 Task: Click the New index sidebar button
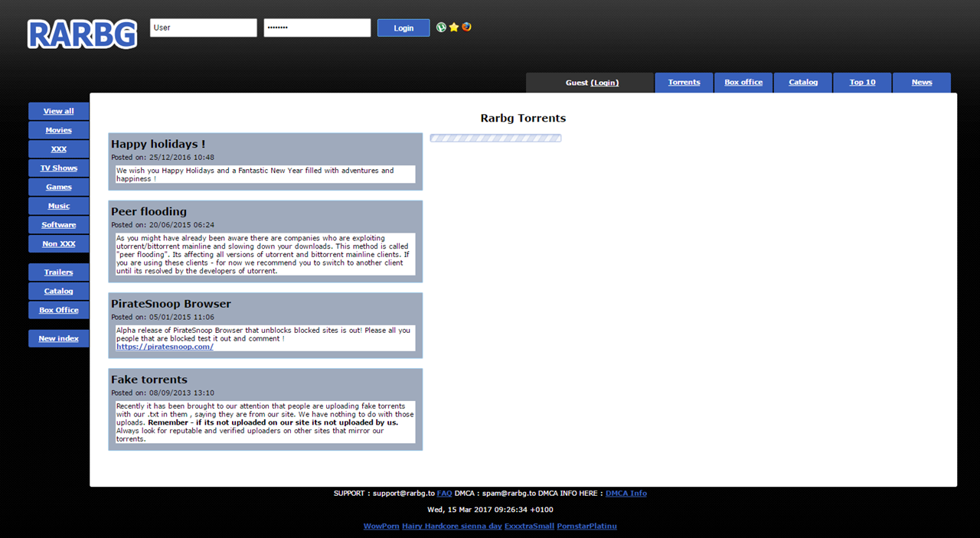(x=58, y=338)
